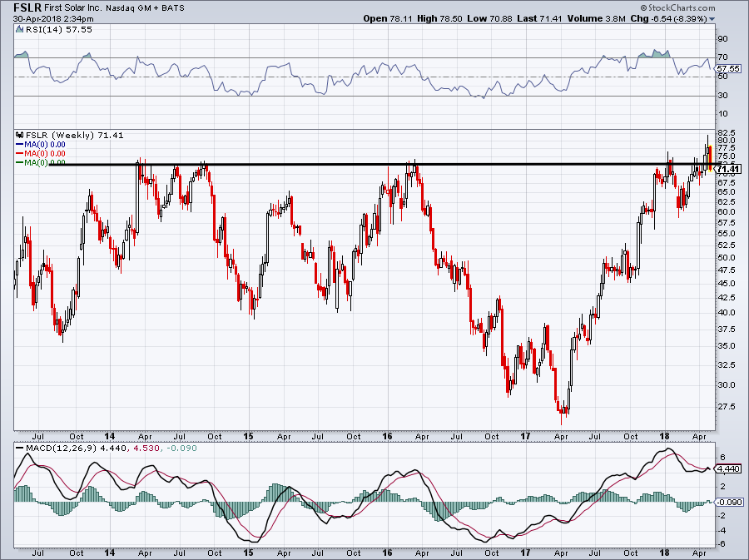Click the FSLR (Weekly) 71.41 legend text
The image size is (749, 560).
[x=75, y=135]
